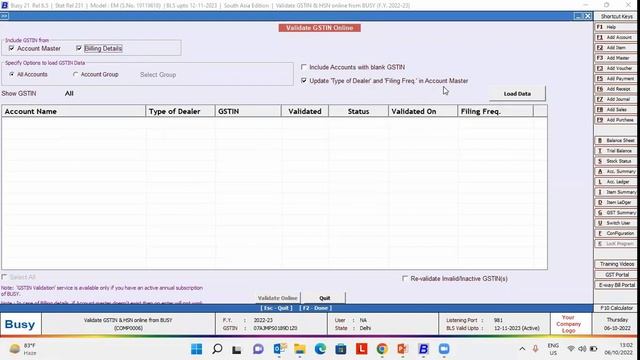Viewport: 640px width, 360px height.
Task: Open Outlook from the taskbar
Action: pyautogui.click(x=279, y=349)
